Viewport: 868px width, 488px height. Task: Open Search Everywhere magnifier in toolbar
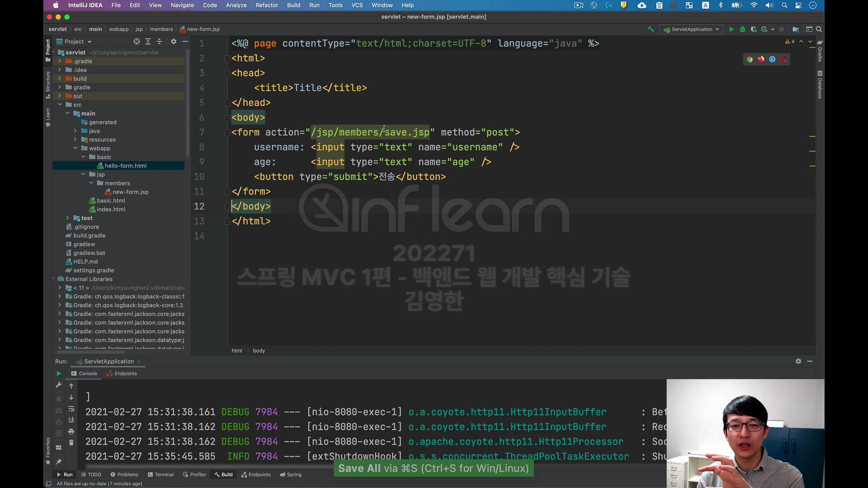pos(819,29)
